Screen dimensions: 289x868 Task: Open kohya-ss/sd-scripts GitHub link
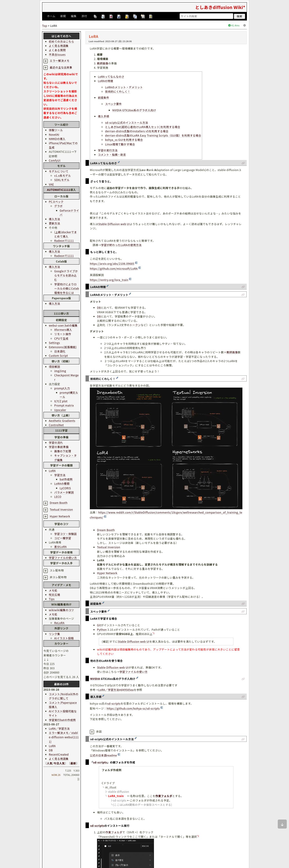pyautogui.click(x=133, y=709)
